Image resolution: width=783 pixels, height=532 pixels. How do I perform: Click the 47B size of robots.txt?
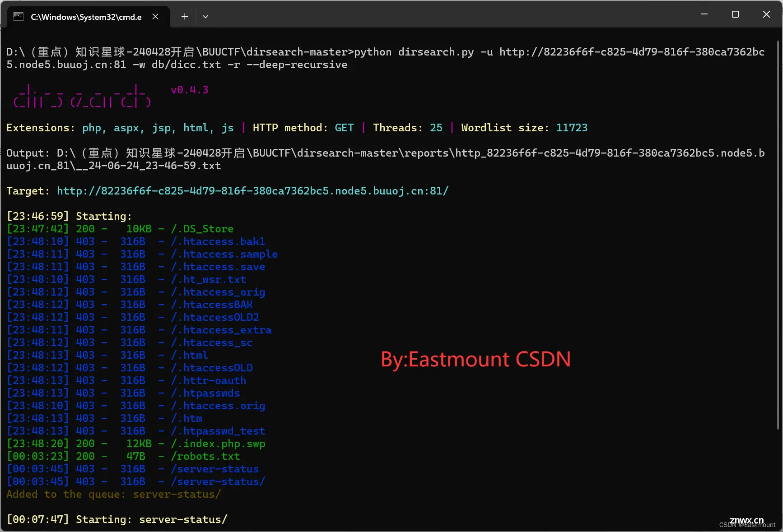136,456
